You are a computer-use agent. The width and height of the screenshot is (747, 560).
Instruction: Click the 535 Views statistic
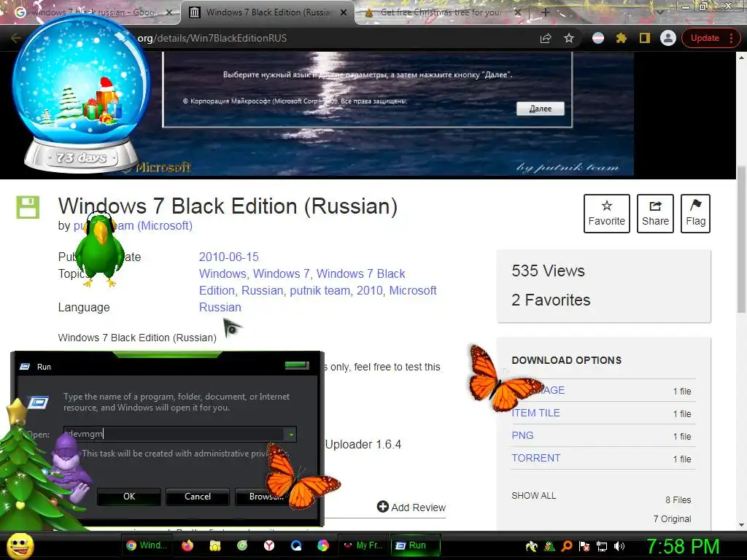click(x=548, y=271)
